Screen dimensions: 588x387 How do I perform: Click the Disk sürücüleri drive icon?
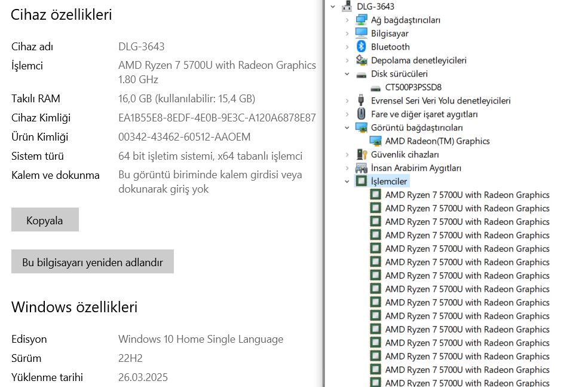361,74
